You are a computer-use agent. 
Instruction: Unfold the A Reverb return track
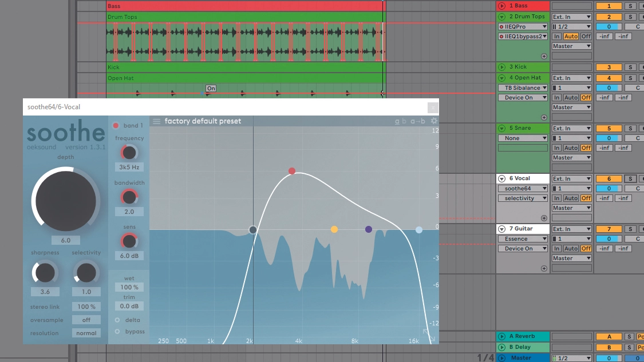pyautogui.click(x=501, y=337)
